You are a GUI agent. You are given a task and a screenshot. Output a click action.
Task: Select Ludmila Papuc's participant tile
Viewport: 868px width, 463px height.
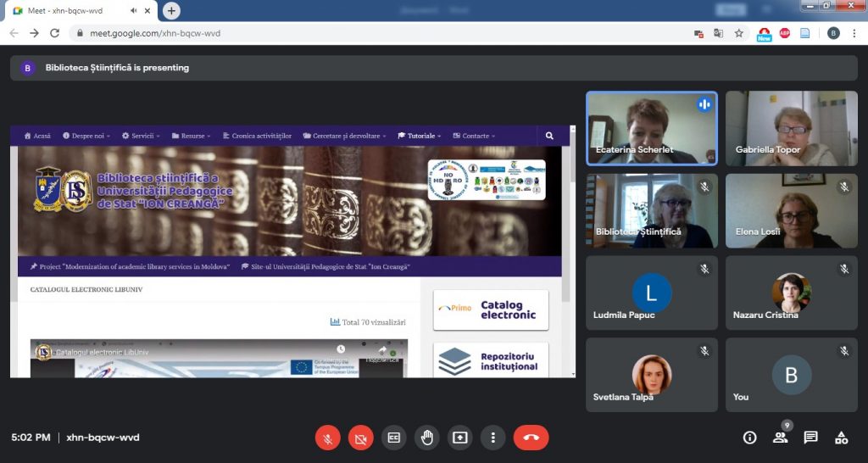pos(652,293)
